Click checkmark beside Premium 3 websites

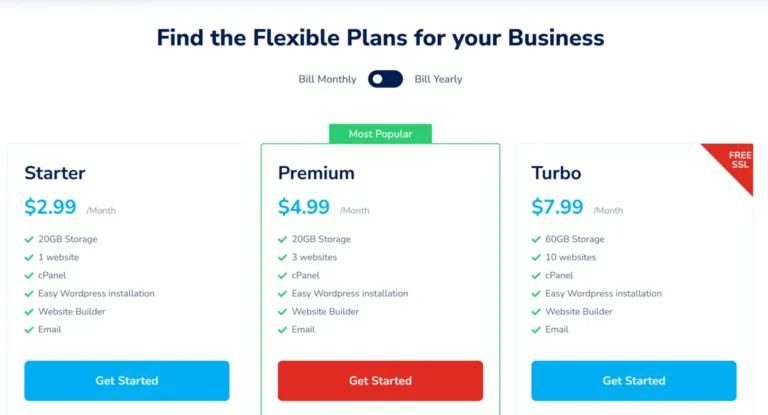coord(283,258)
